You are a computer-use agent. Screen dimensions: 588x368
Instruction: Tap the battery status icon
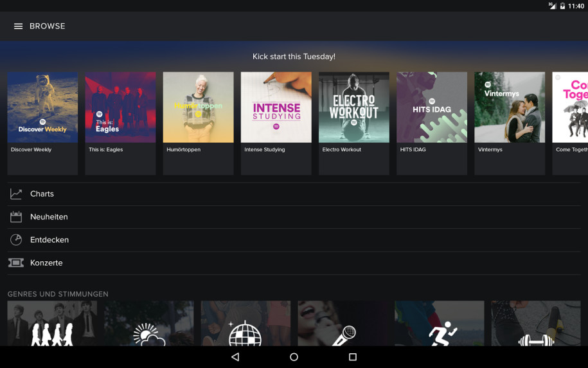pos(562,6)
